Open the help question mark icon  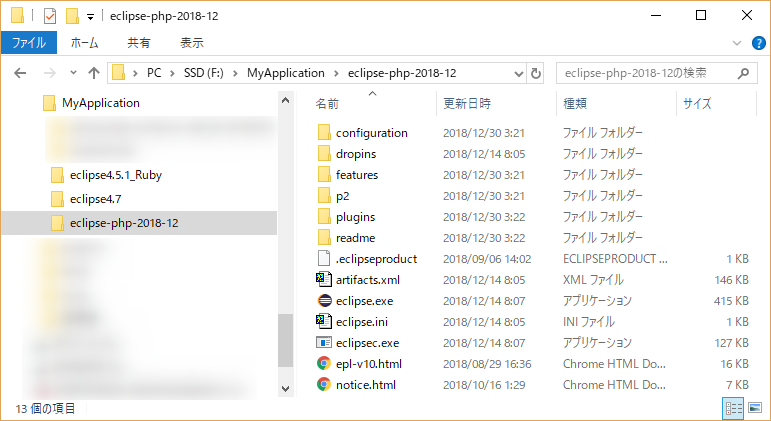click(x=759, y=43)
